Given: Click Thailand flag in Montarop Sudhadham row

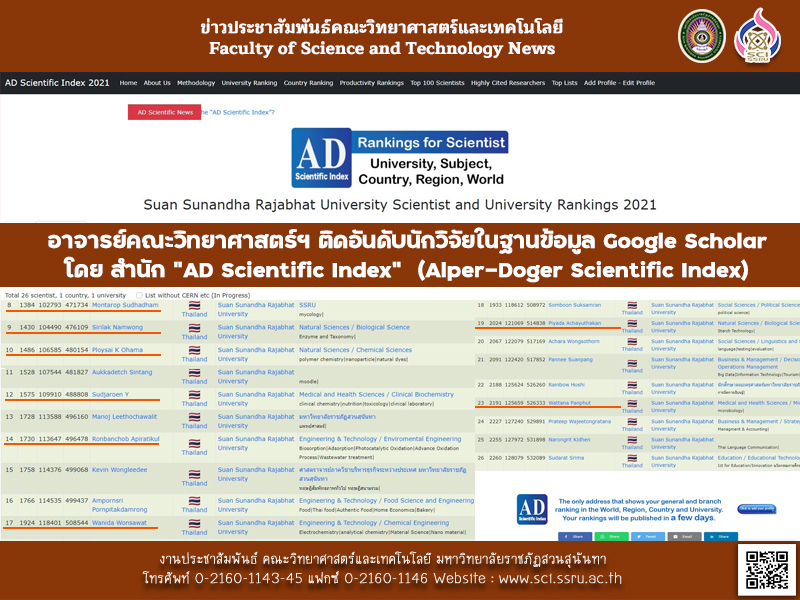Looking at the screenshot, I should click(x=194, y=307).
